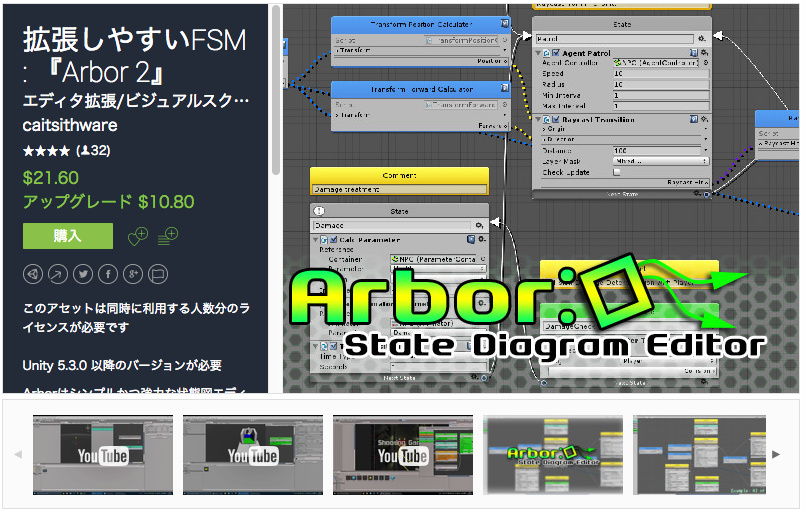The image size is (804, 512).
Task: Open Layer Mask Mixed dropdown in preview
Action: 661,161
